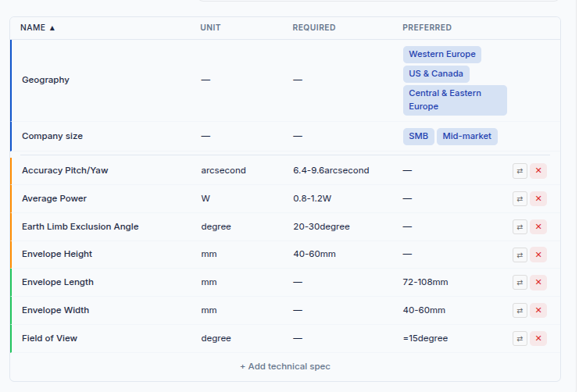Viewport: 579px width, 392px height.
Task: Click the Field of View name
Action: point(49,338)
